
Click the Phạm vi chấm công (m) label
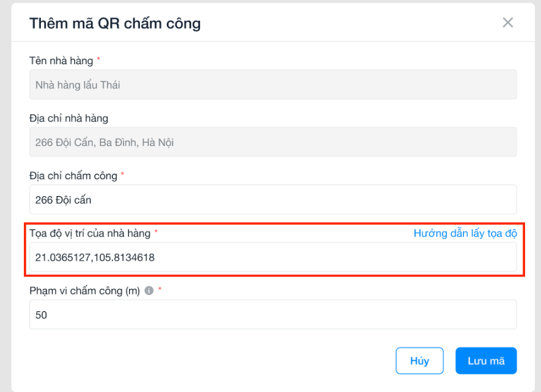tap(84, 291)
